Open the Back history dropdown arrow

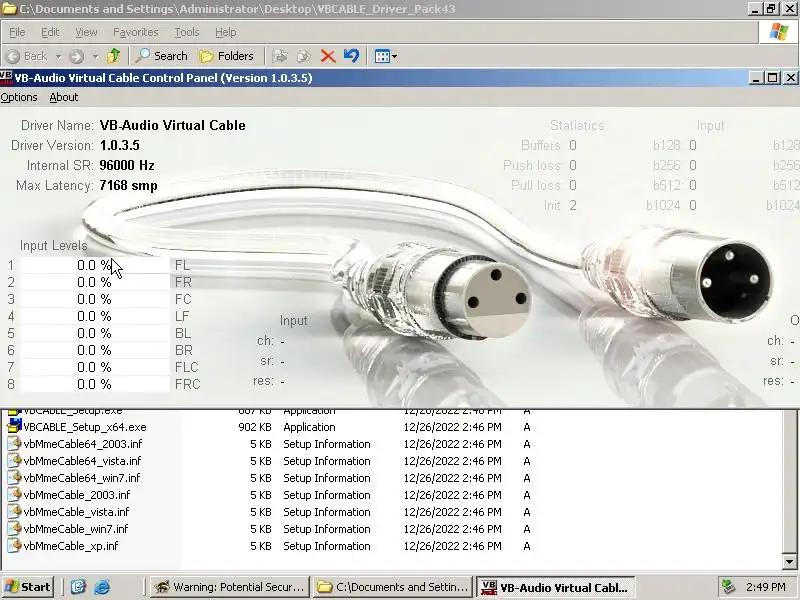click(58, 56)
